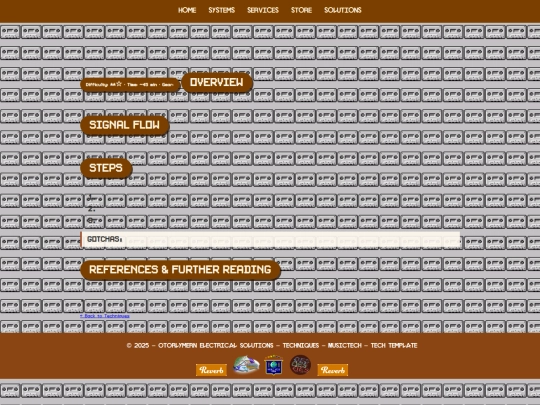Select the Signal Flow heading
Screen dimensions: 540x405
[125, 125]
